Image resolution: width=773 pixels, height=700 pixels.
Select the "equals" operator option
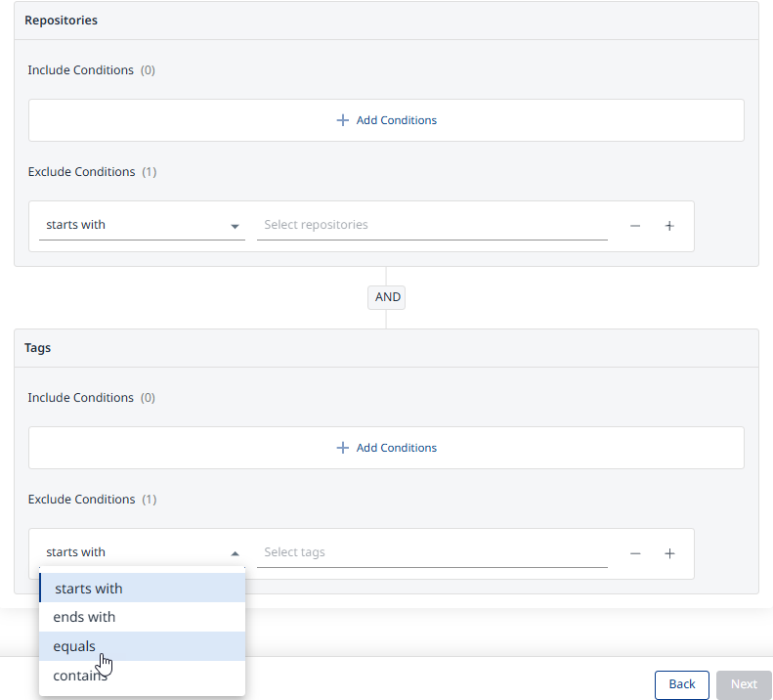(142, 646)
